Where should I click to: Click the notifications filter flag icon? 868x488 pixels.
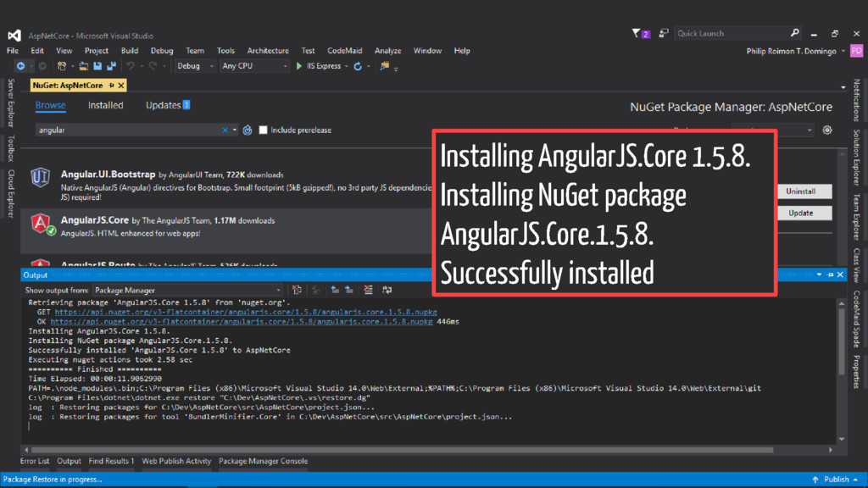[x=641, y=33]
